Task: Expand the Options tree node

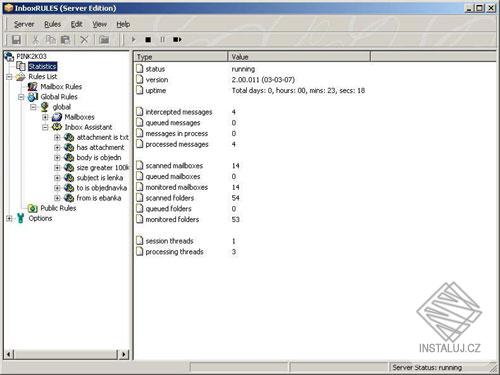Action: (x=9, y=219)
